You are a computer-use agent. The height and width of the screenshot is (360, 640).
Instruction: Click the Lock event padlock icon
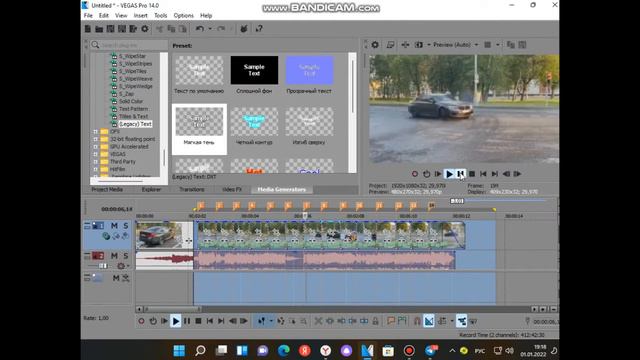click(376, 321)
